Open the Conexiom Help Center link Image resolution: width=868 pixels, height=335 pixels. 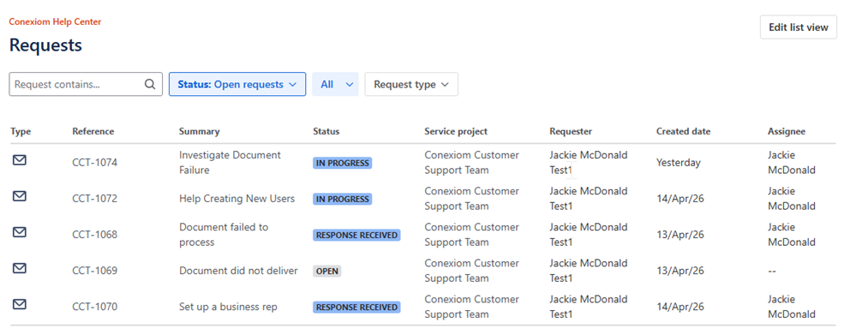click(55, 21)
